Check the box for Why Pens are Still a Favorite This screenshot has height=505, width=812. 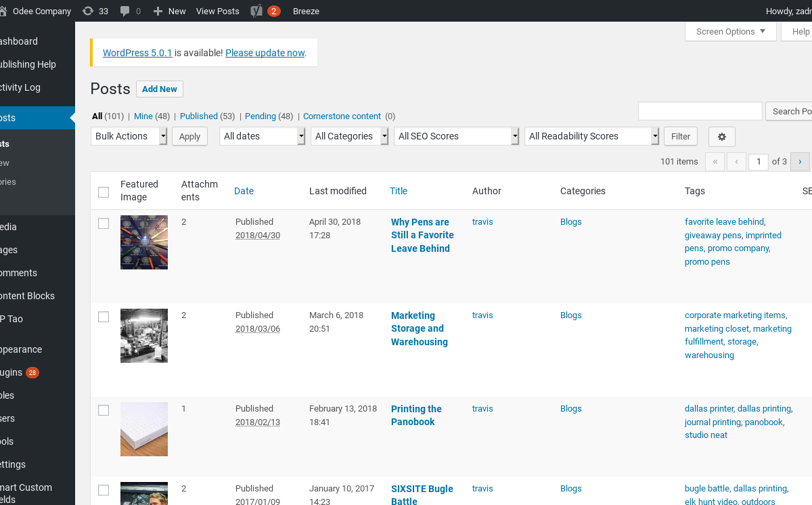click(104, 223)
